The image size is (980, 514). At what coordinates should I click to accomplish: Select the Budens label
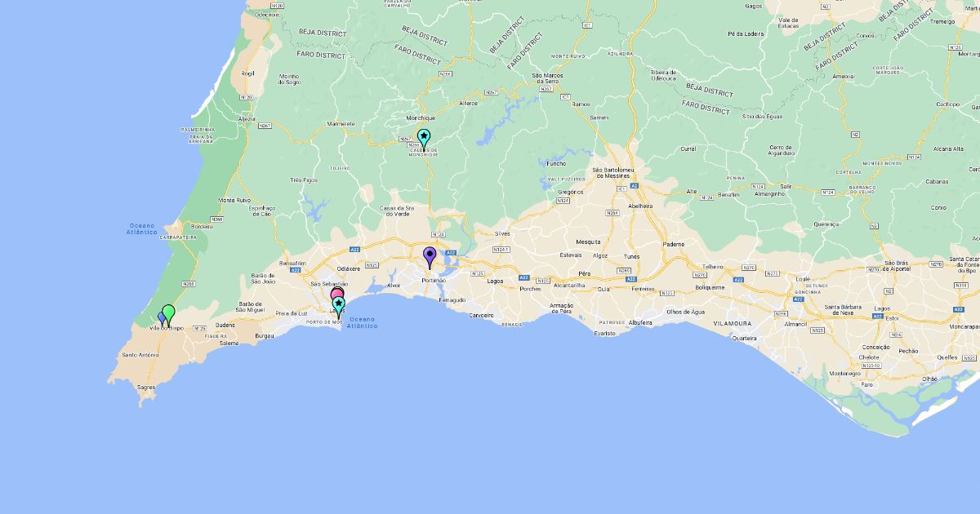point(225,325)
